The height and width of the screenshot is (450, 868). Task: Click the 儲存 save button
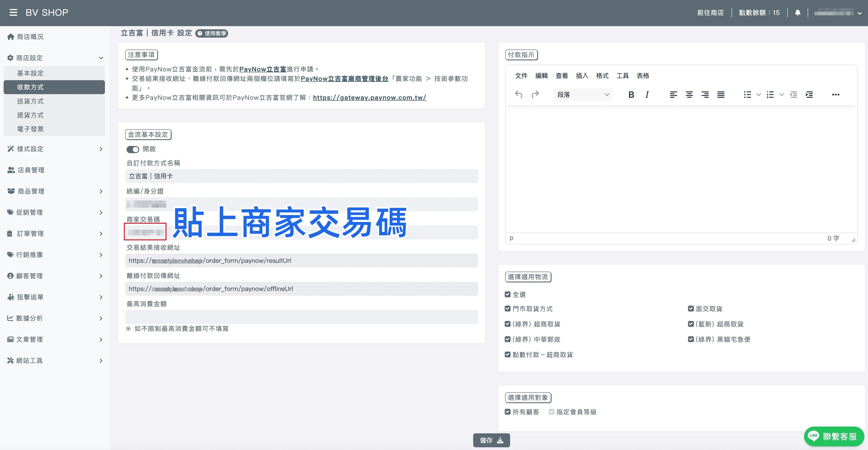(492, 440)
